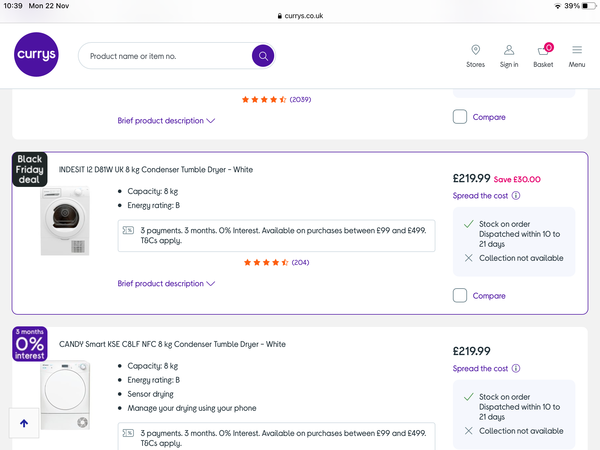Screen dimensions: 600x450
Task: Open INDESIT I2 D81W tumble dryer title
Action: pyautogui.click(x=156, y=169)
